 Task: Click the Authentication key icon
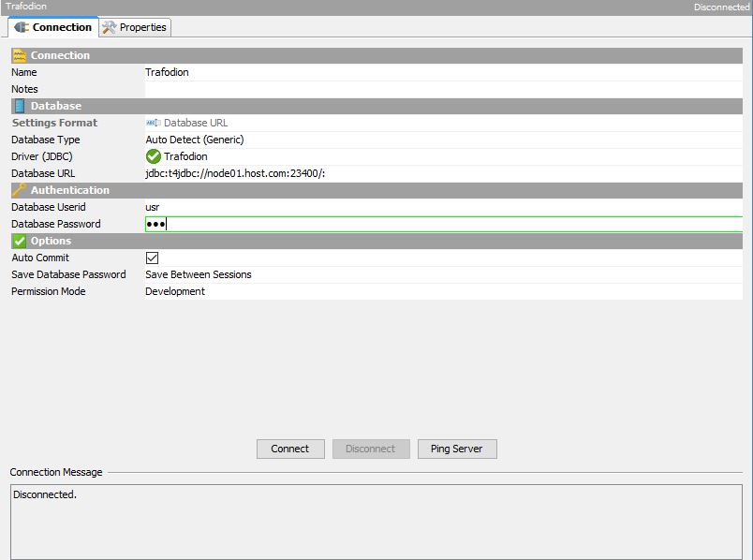(x=20, y=190)
